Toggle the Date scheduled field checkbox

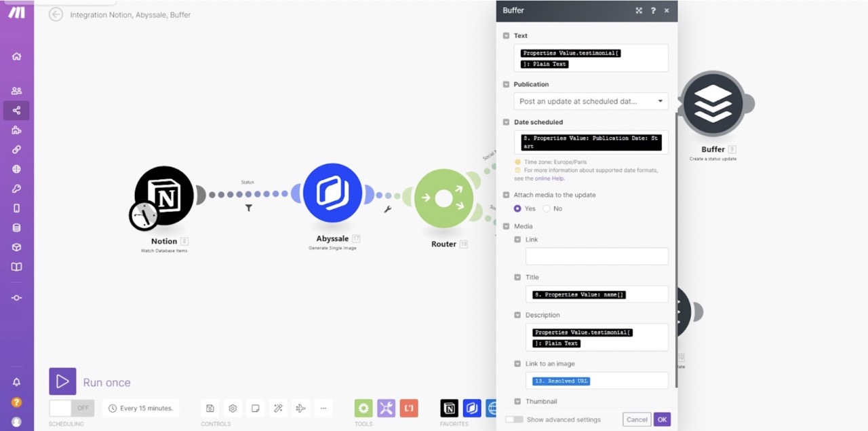click(x=506, y=122)
